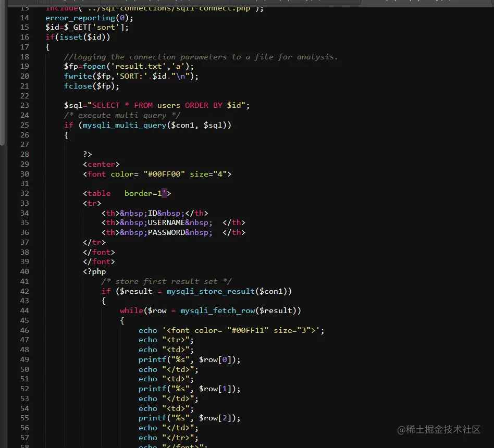
Task: Click the while mysqli_fetch_row($result) loop line
Action: click(x=211, y=310)
